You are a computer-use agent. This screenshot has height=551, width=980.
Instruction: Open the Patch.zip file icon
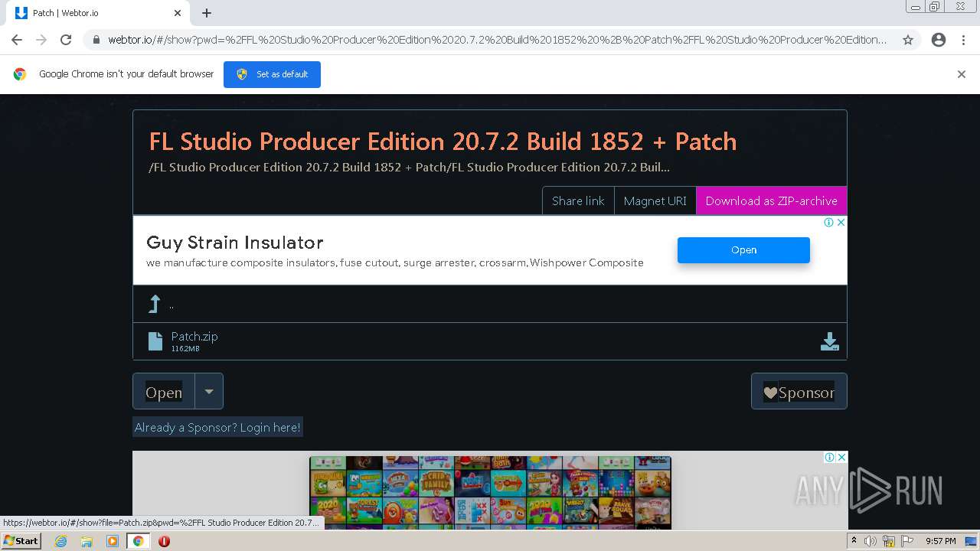pyautogui.click(x=155, y=341)
